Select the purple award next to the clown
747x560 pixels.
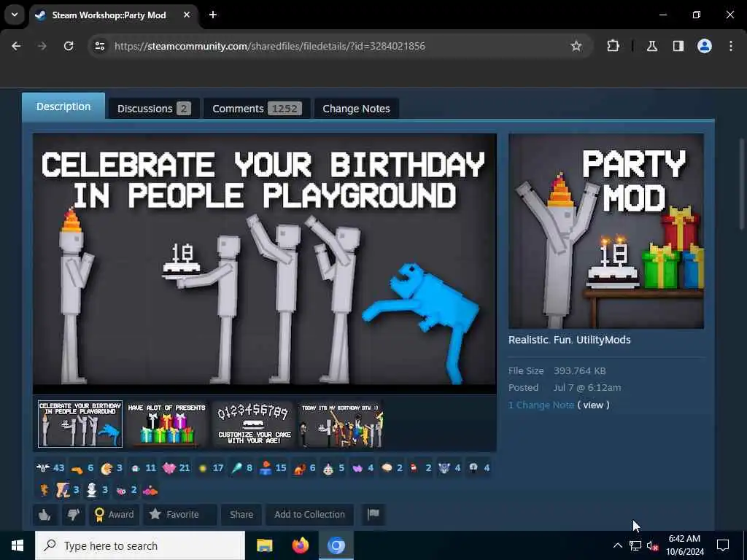point(363,467)
